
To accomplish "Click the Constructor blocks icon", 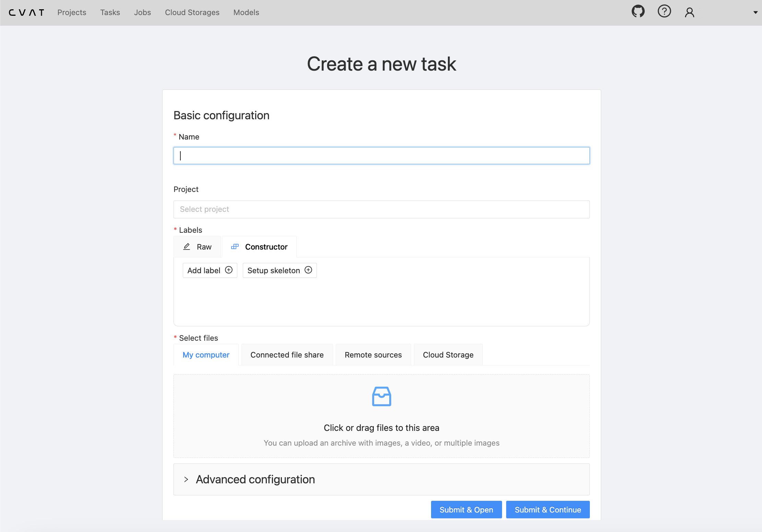I will (235, 247).
